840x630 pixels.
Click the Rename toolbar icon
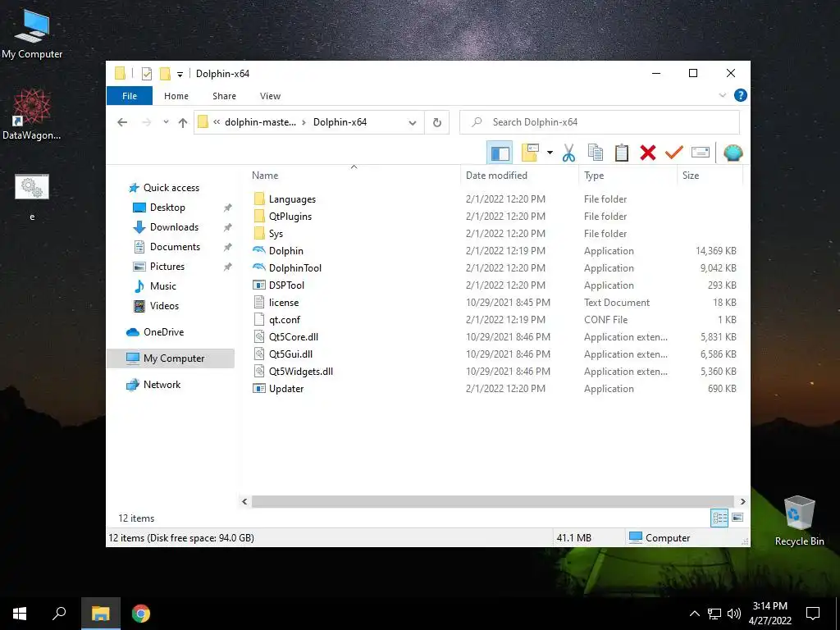(701, 153)
